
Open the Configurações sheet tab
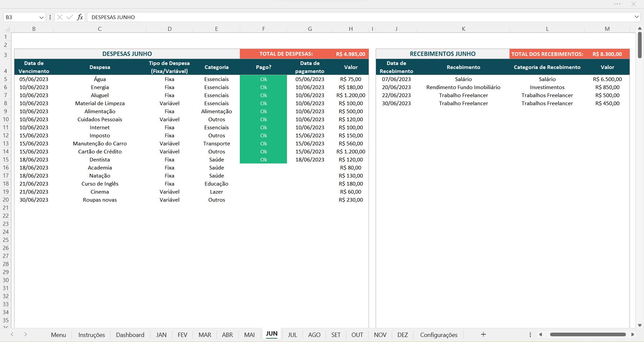pos(439,335)
